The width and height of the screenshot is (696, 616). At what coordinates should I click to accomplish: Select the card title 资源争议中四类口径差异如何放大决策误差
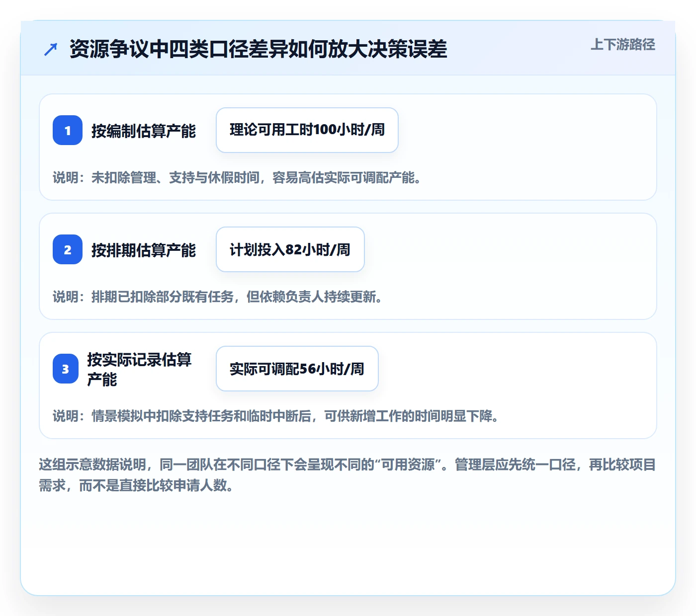(259, 49)
